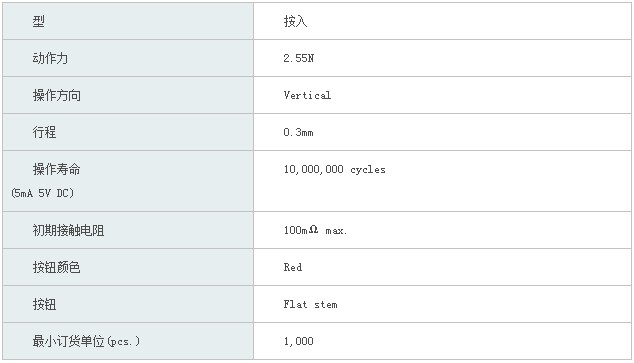Click the 最小订货单位(pcs.) label
Image resolution: width=634 pixels, height=363 pixels.
(86, 341)
